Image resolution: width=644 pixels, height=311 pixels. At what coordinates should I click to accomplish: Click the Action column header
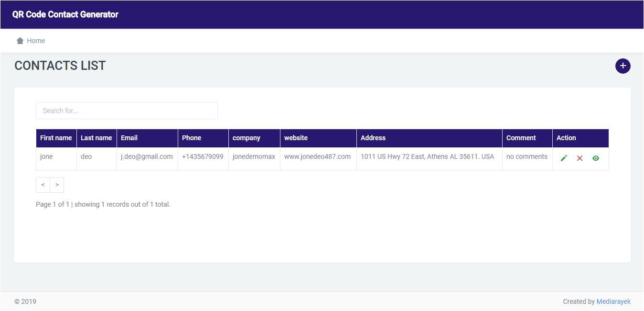[x=580, y=138]
